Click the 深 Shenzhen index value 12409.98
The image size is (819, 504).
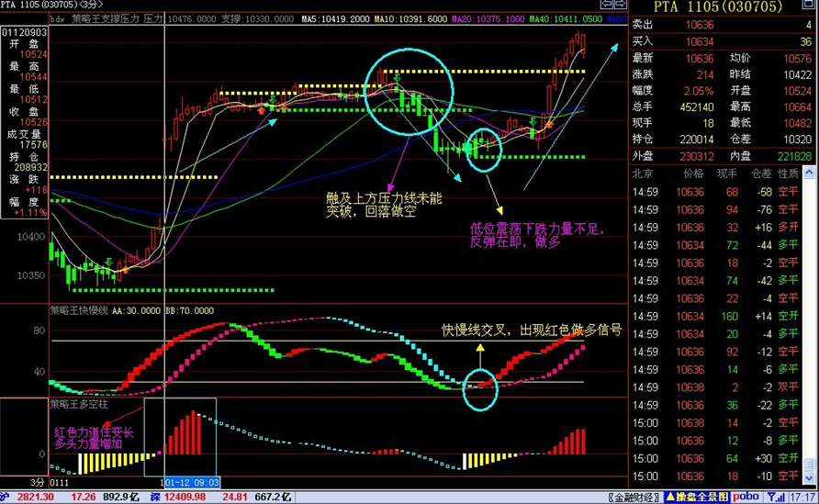[x=186, y=497]
